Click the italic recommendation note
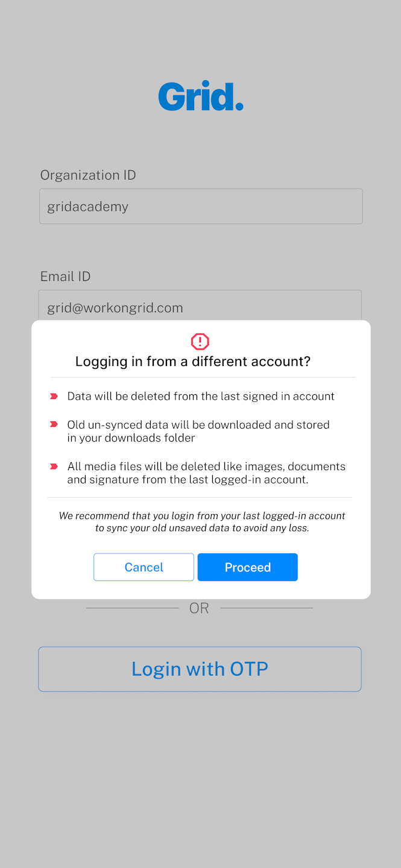401x868 pixels. click(x=202, y=522)
